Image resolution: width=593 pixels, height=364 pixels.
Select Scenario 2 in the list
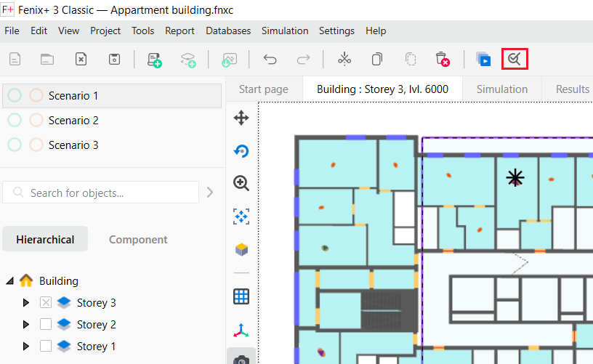tap(112, 120)
